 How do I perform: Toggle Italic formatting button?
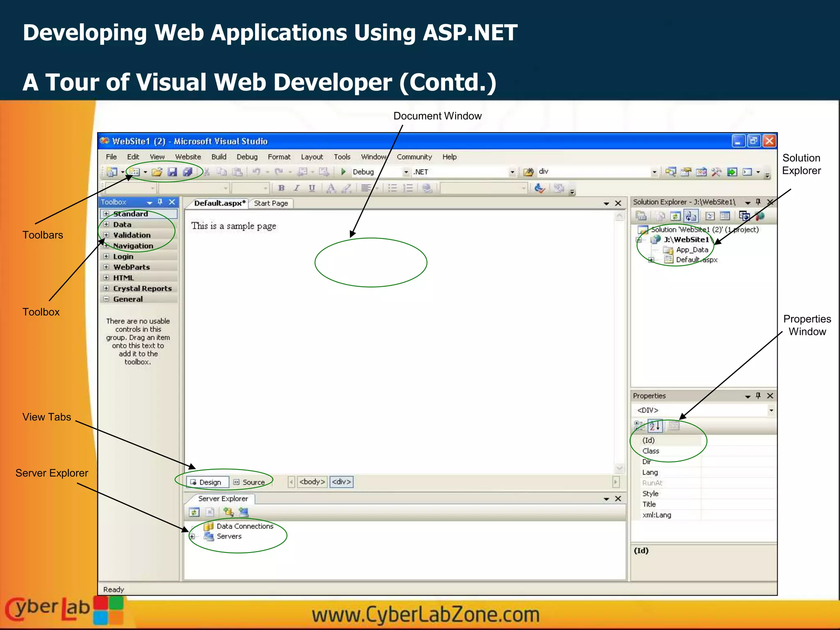coord(297,188)
